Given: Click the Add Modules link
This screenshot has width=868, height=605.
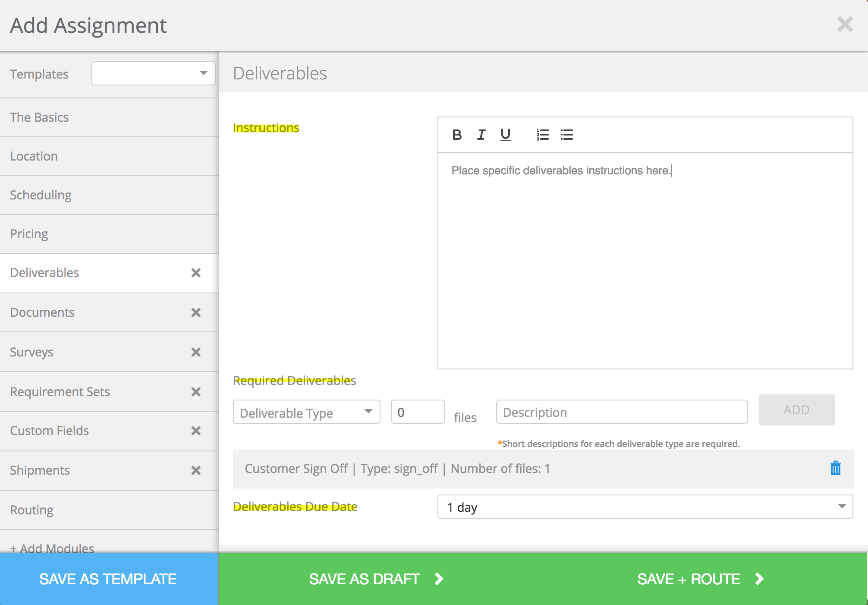Looking at the screenshot, I should tap(52, 547).
